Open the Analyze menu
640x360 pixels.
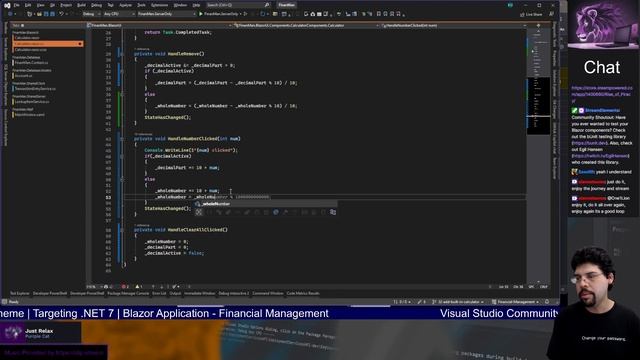click(125, 5)
